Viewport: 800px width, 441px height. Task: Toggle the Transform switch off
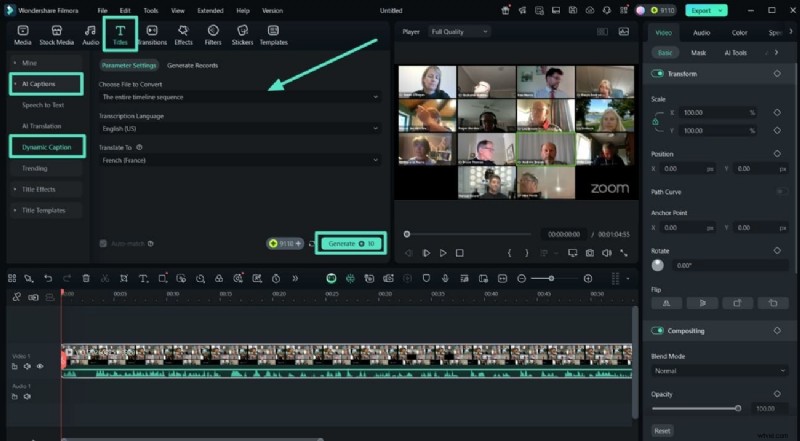point(658,74)
